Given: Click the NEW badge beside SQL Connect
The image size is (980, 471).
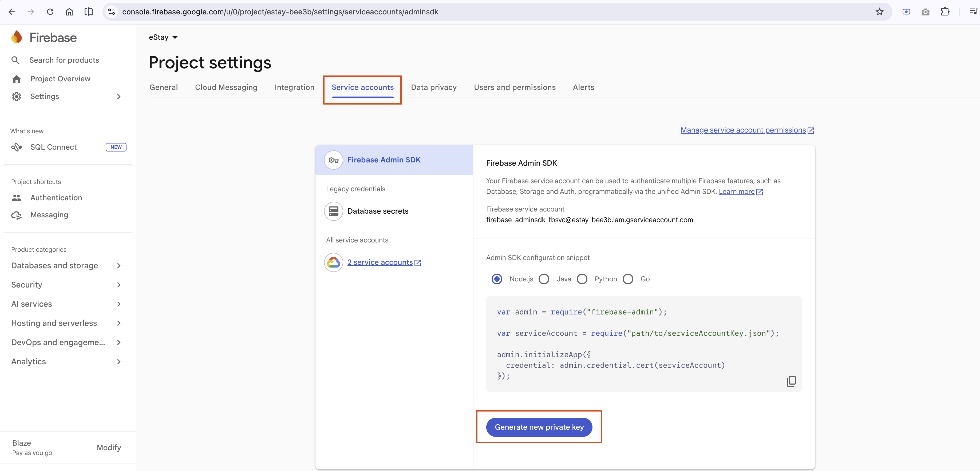Looking at the screenshot, I should 116,147.
